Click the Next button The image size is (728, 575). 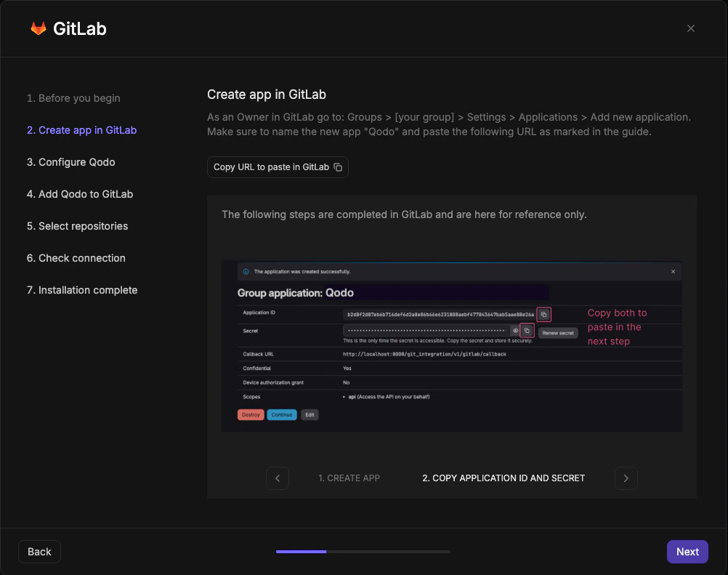click(687, 552)
